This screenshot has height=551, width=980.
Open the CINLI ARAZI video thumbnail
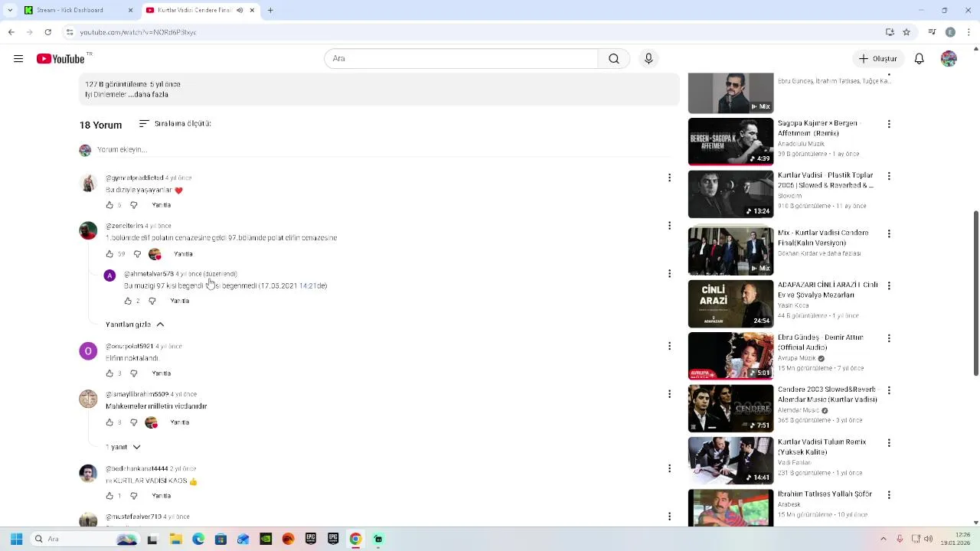point(730,304)
